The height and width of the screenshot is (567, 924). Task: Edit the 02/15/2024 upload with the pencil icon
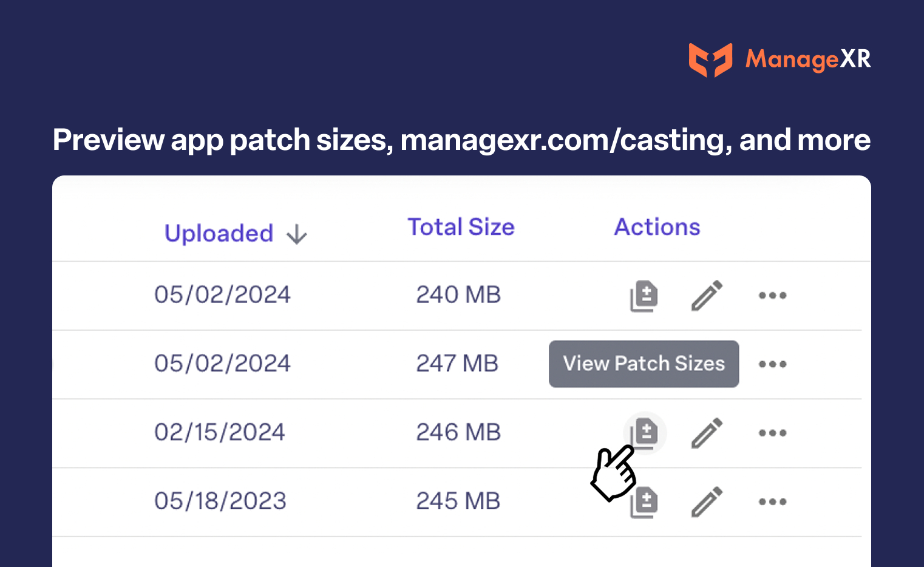(x=707, y=433)
